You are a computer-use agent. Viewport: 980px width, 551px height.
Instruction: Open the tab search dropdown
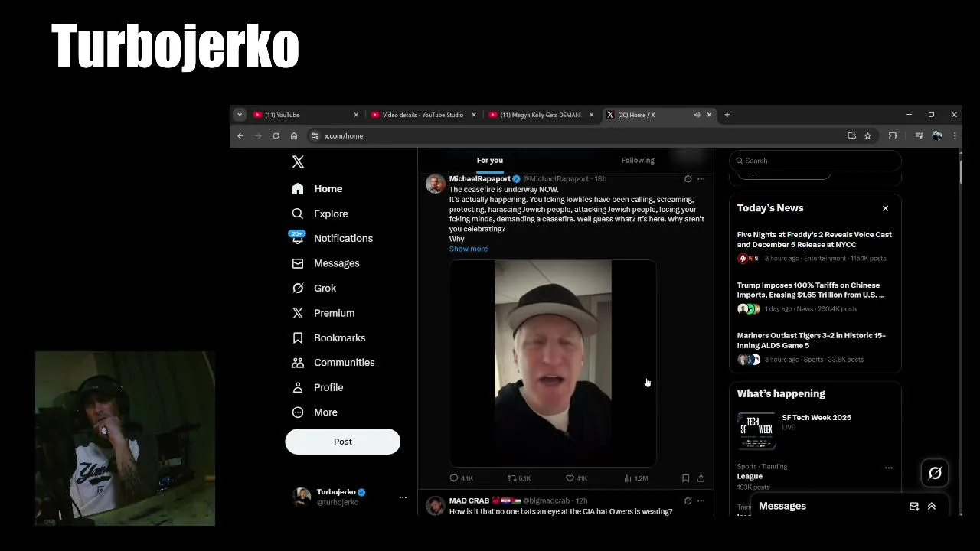click(240, 115)
